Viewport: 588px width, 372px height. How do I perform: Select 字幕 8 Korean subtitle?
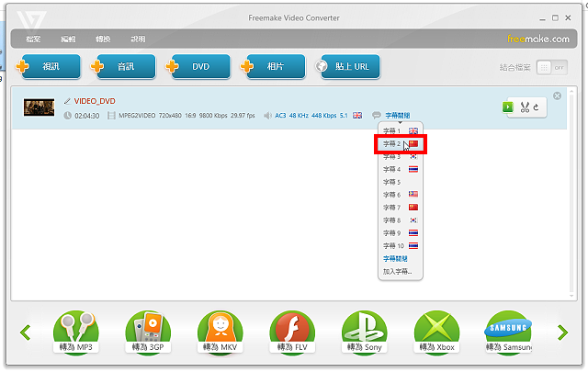401,220
